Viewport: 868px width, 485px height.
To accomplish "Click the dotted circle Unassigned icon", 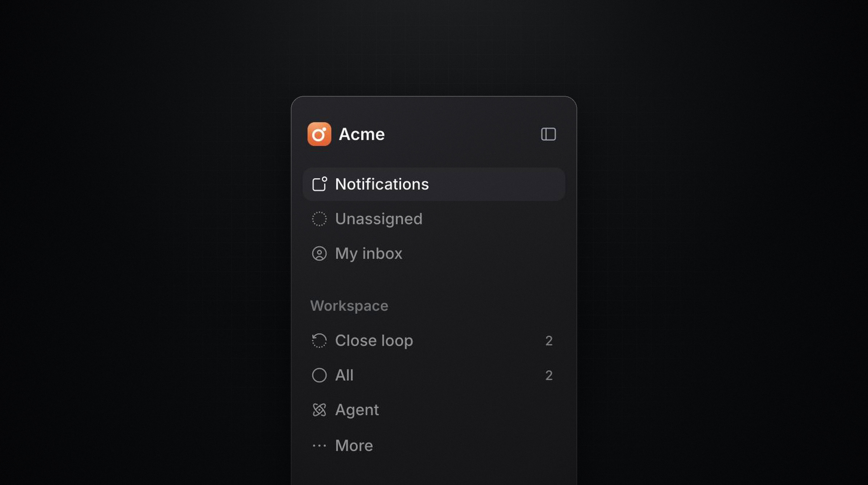I will (x=319, y=219).
